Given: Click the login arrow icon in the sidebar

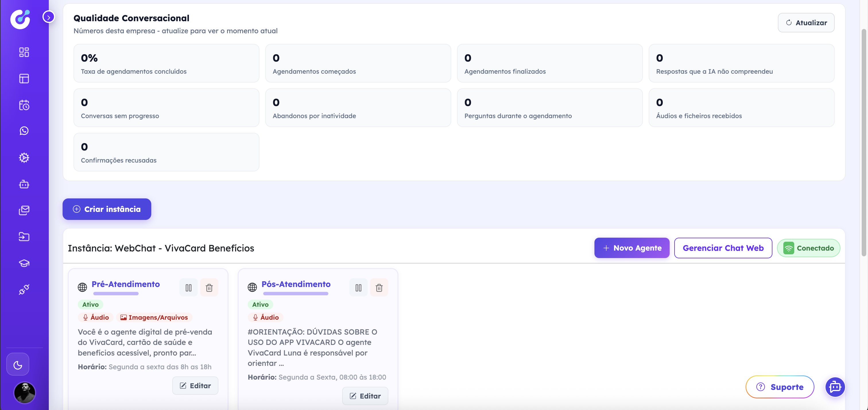Looking at the screenshot, I should tap(24, 237).
